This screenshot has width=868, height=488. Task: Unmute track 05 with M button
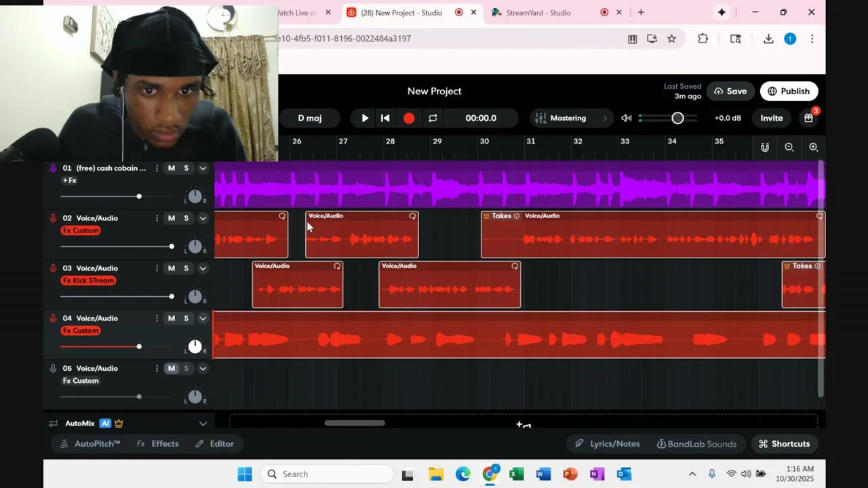(172, 369)
